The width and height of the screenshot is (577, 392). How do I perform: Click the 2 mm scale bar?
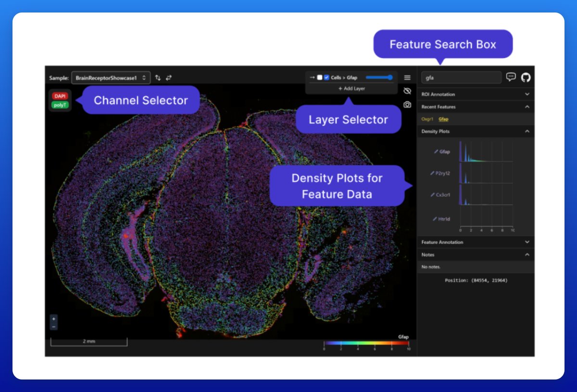pyautogui.click(x=89, y=341)
